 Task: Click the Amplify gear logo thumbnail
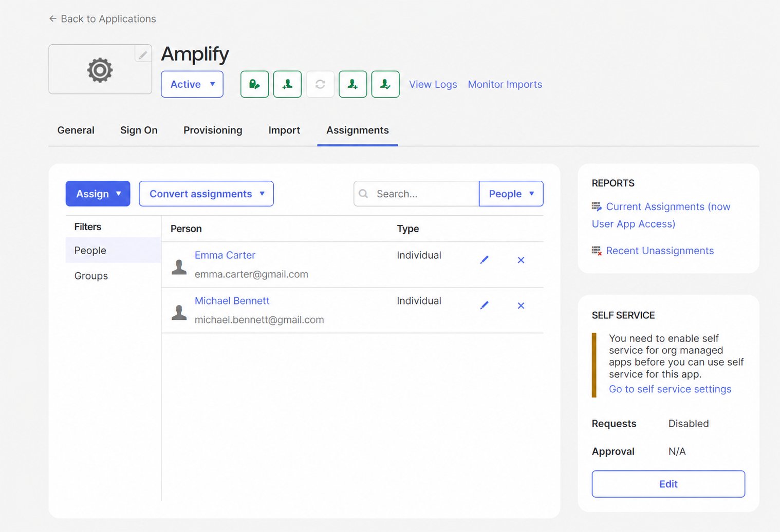[100, 70]
